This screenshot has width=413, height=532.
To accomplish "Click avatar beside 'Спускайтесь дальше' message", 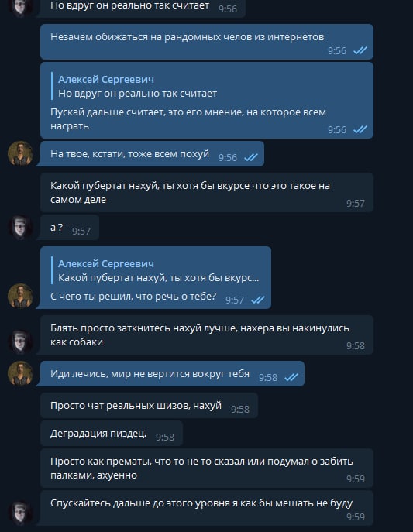I will pyautogui.click(x=20, y=513).
